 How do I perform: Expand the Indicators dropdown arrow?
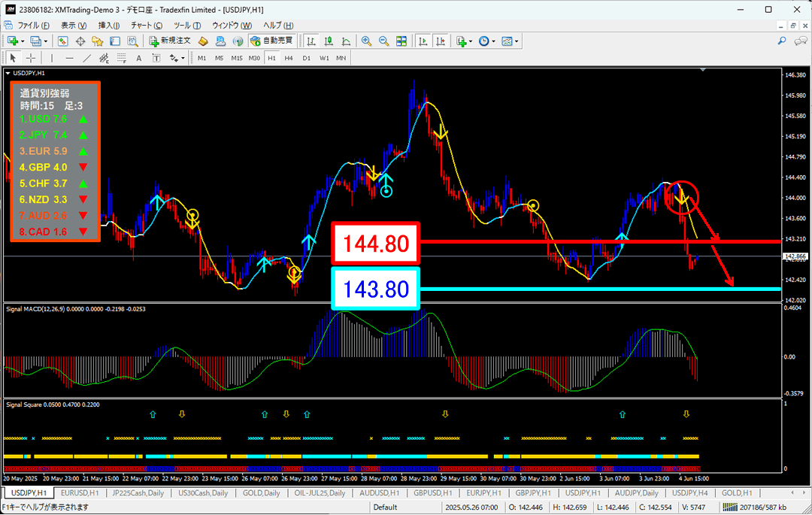[x=470, y=41]
